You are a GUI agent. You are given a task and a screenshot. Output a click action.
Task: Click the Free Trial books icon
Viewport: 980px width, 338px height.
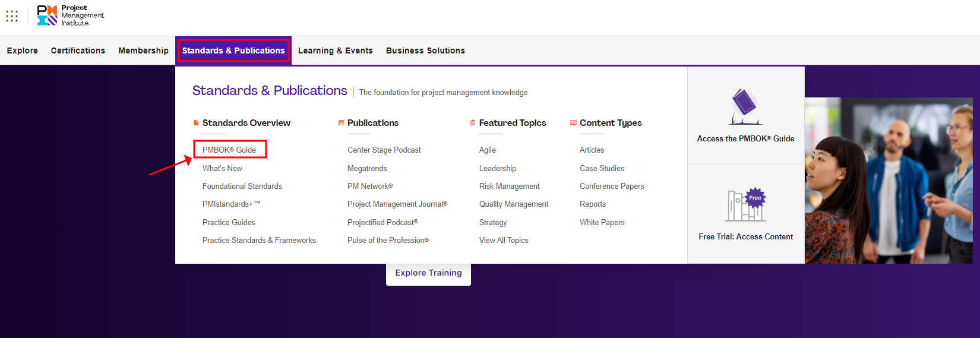click(x=746, y=205)
